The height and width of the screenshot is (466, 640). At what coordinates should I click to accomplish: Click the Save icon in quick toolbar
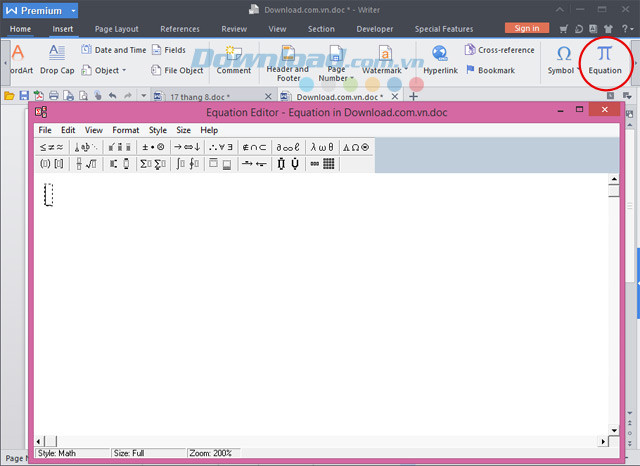point(24,96)
